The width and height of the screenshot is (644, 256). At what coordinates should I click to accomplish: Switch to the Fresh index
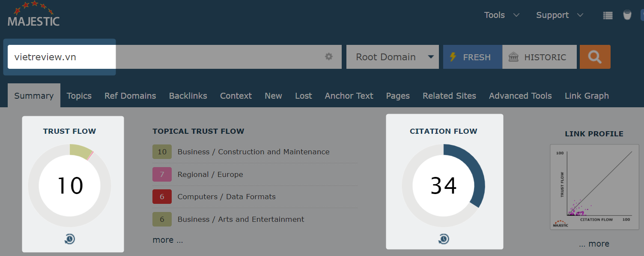click(473, 57)
